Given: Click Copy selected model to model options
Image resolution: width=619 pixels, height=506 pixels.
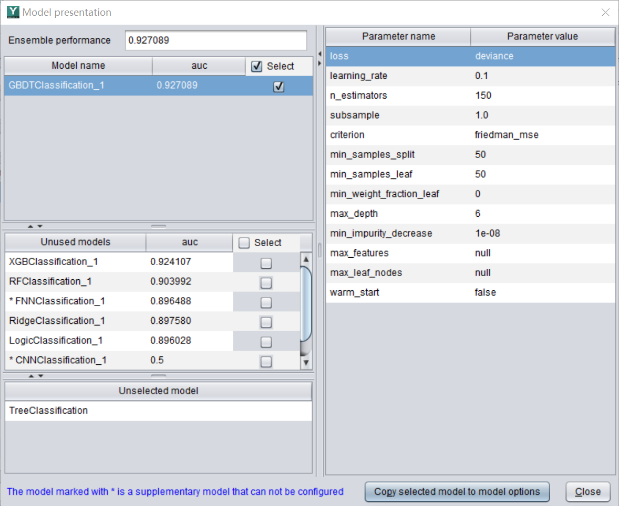Looking at the screenshot, I should coord(456,491).
